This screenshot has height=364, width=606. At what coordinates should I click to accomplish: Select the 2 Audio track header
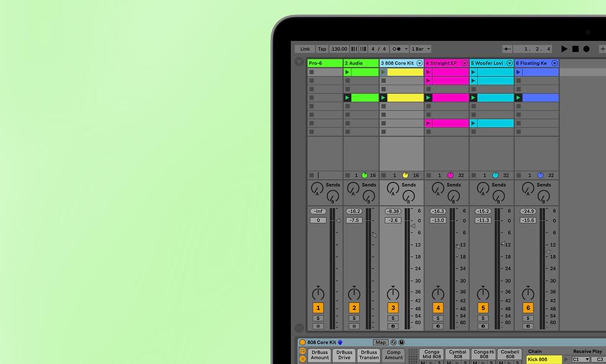[x=361, y=63]
